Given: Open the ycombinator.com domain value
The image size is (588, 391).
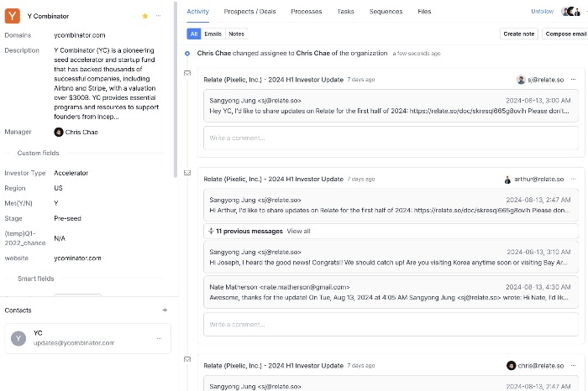Looking at the screenshot, I should point(80,35).
